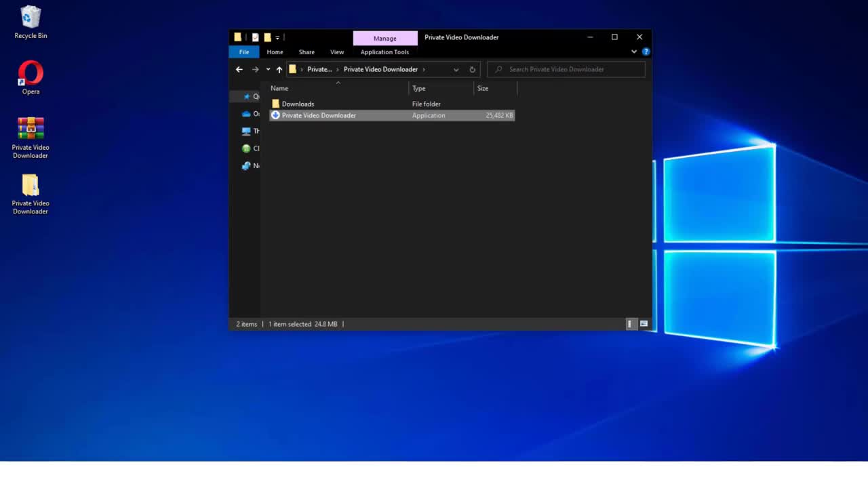Select This PC in navigation pane

coord(251,131)
